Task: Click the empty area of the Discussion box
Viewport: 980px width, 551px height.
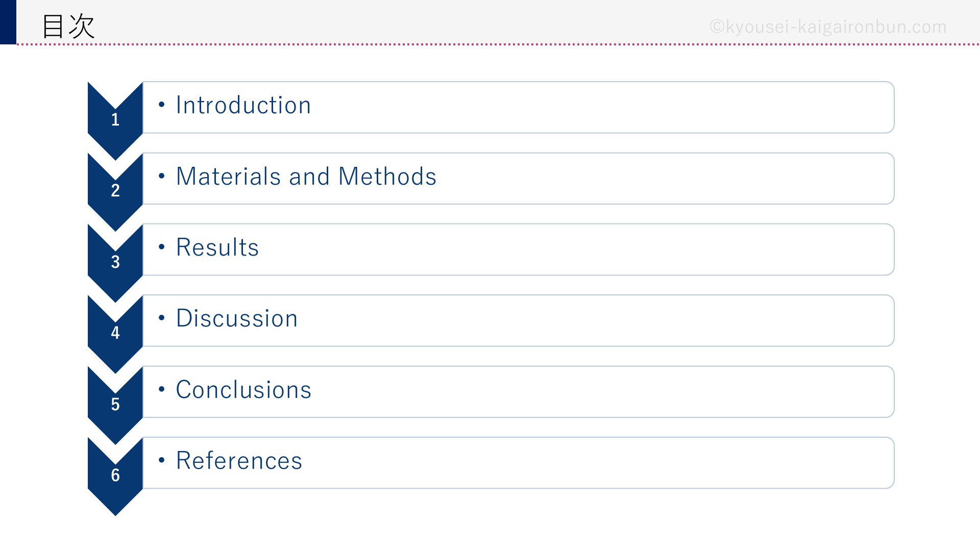Action: [x=597, y=320]
